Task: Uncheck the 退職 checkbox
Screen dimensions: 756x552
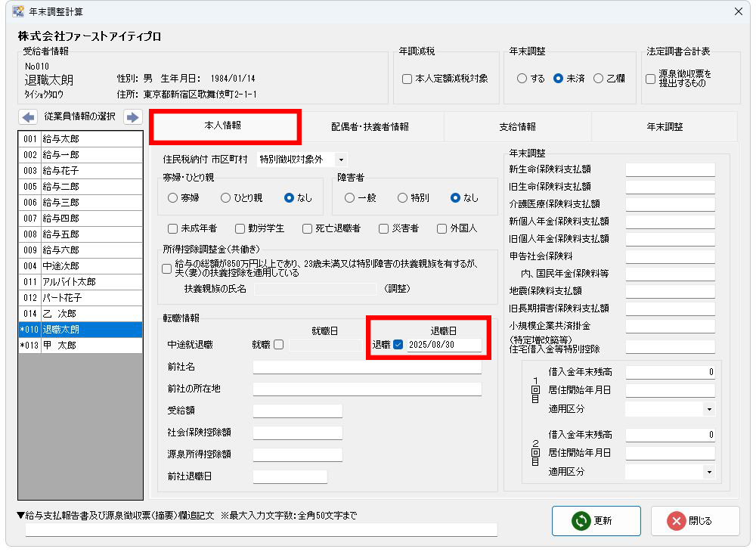Action: (x=398, y=346)
